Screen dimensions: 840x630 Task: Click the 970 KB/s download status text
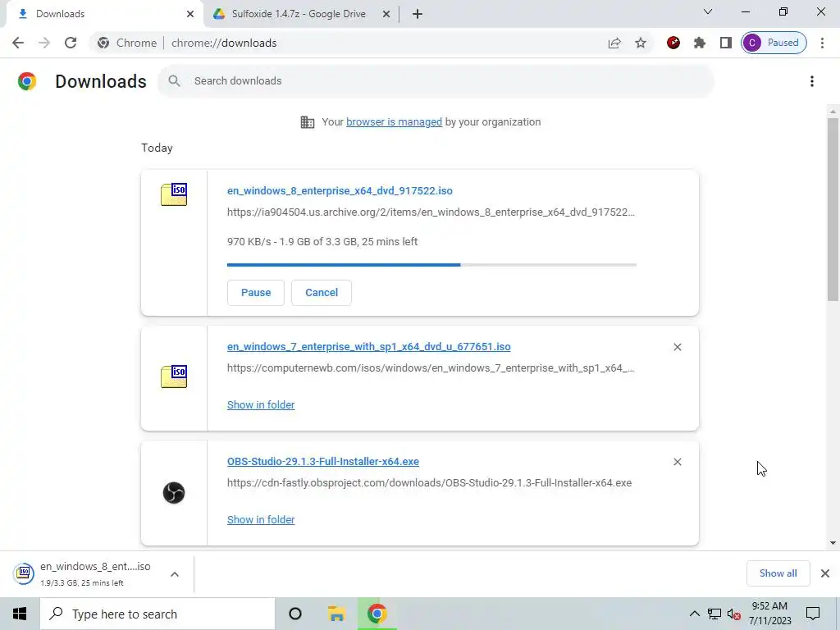322,242
